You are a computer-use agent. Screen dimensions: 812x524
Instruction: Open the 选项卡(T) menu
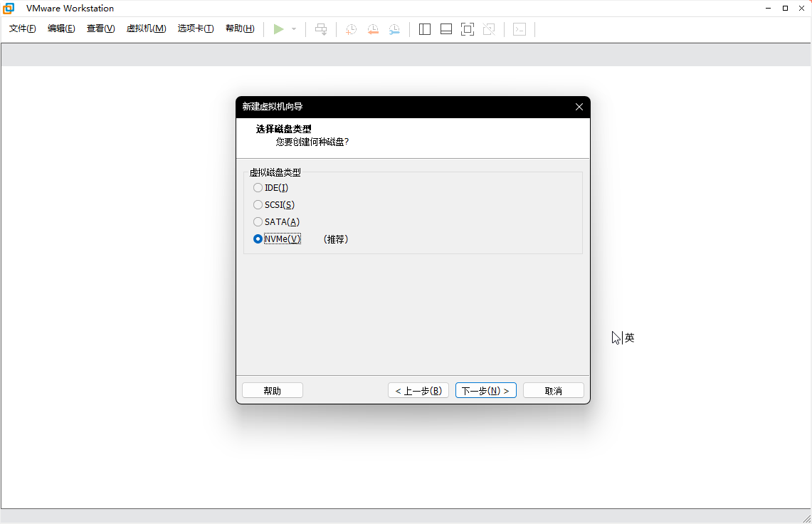pos(196,28)
